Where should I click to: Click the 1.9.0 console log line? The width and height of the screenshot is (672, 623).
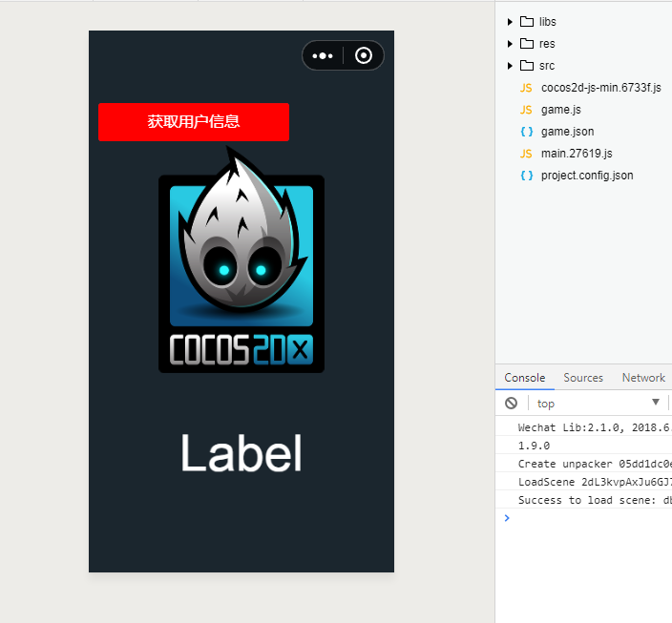(x=584, y=446)
